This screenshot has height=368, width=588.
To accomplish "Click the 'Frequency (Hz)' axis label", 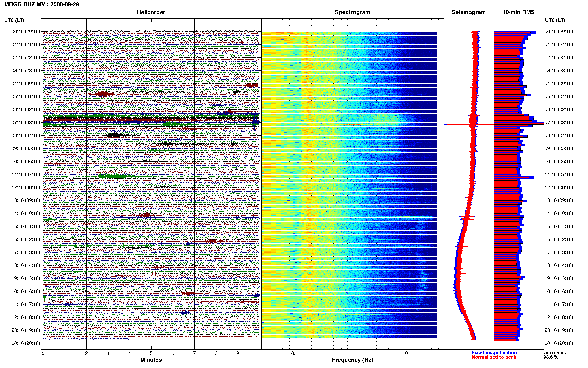I will pos(352,360).
